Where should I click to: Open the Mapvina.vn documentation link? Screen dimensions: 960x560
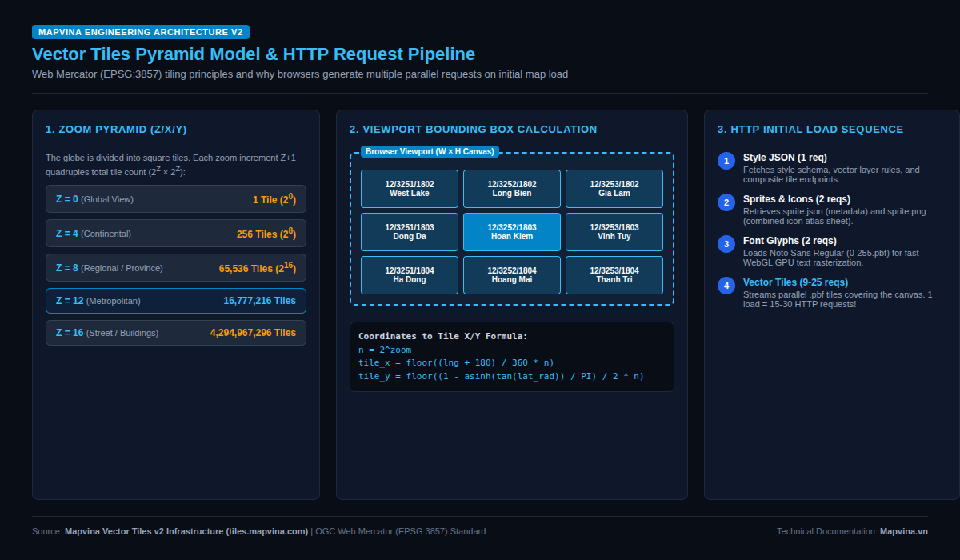click(x=904, y=531)
